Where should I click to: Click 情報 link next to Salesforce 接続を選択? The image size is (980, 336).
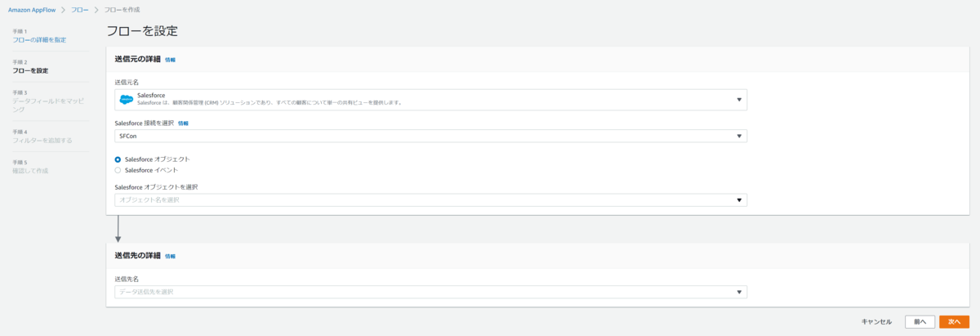(183, 123)
